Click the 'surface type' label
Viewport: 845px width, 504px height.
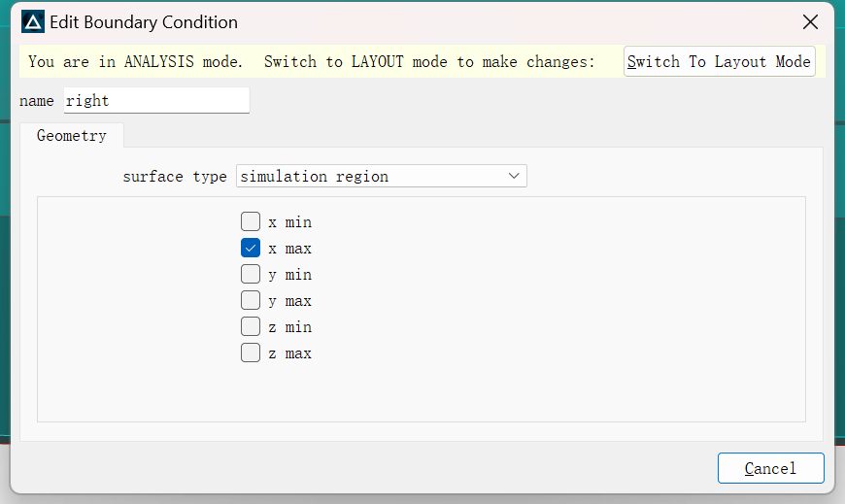[x=175, y=177]
